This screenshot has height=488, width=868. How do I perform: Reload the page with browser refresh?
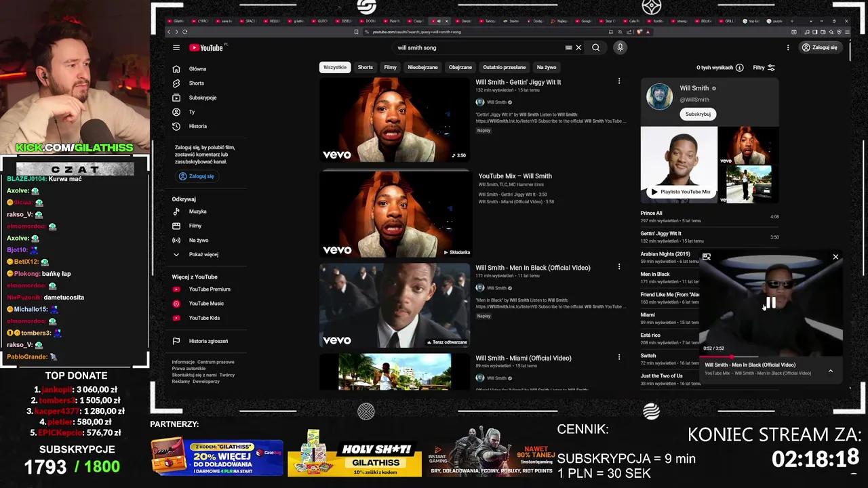click(185, 32)
